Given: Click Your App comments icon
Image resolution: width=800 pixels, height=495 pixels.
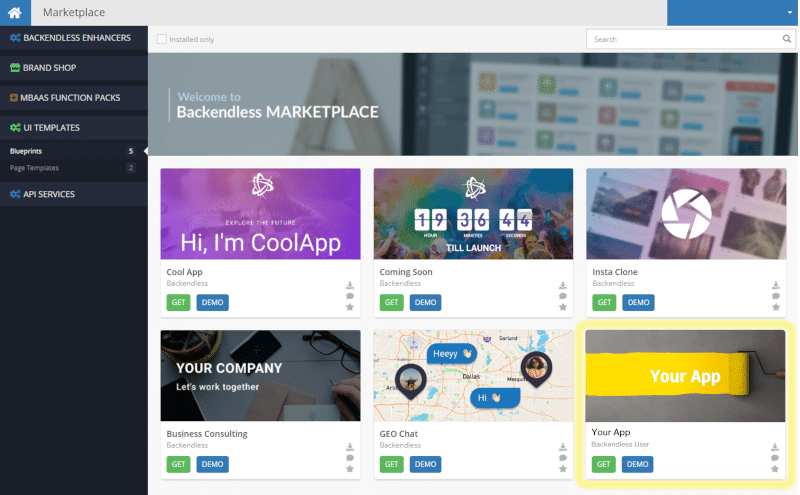Looking at the screenshot, I should click(775, 458).
